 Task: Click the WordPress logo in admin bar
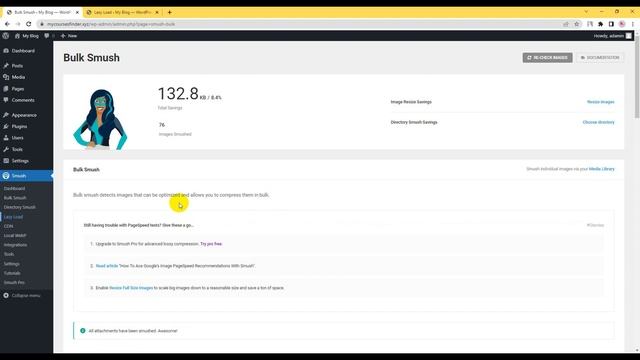[x=6, y=36]
